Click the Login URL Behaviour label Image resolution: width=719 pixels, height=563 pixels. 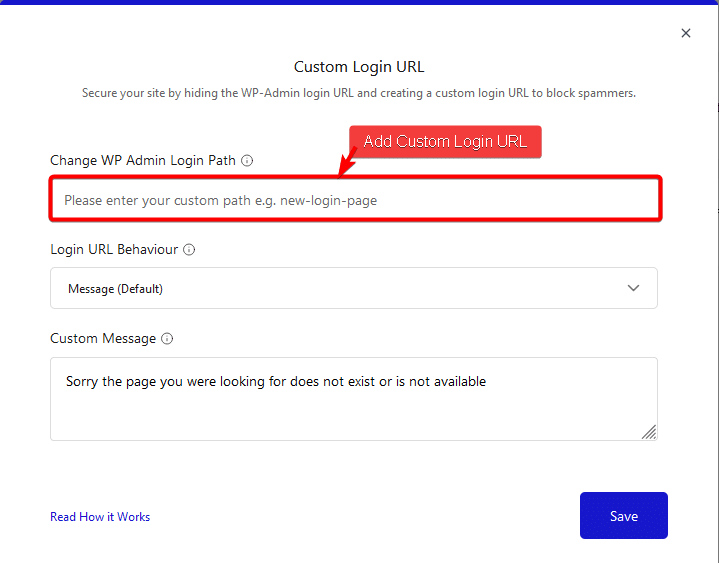coord(114,249)
